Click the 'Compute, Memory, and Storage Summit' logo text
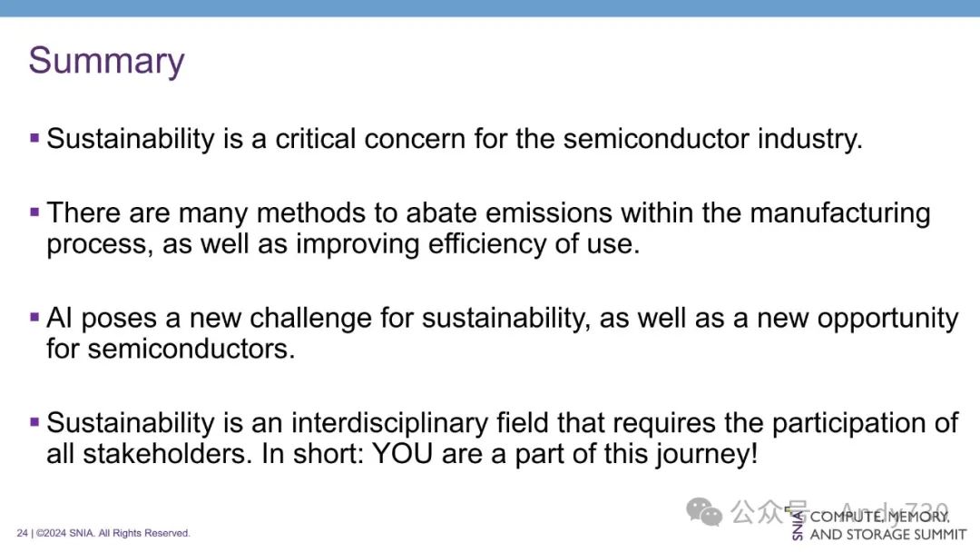This screenshot has width=980, height=552. coord(887,525)
